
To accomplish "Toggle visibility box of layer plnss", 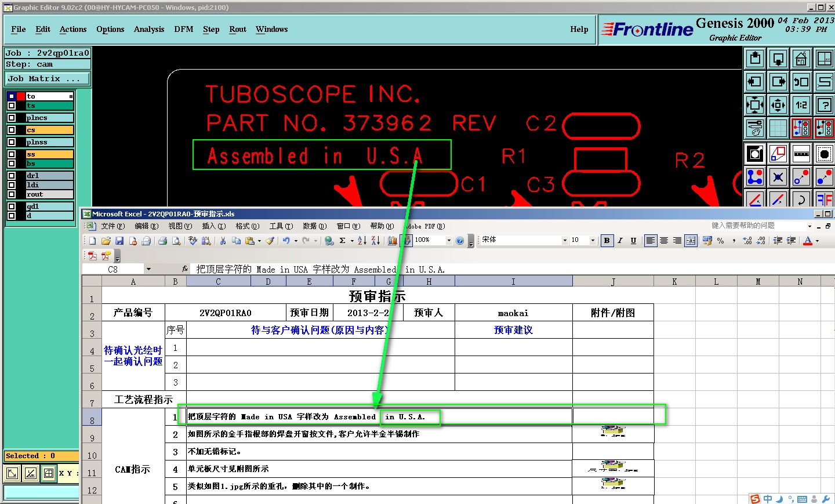I will 12,142.
